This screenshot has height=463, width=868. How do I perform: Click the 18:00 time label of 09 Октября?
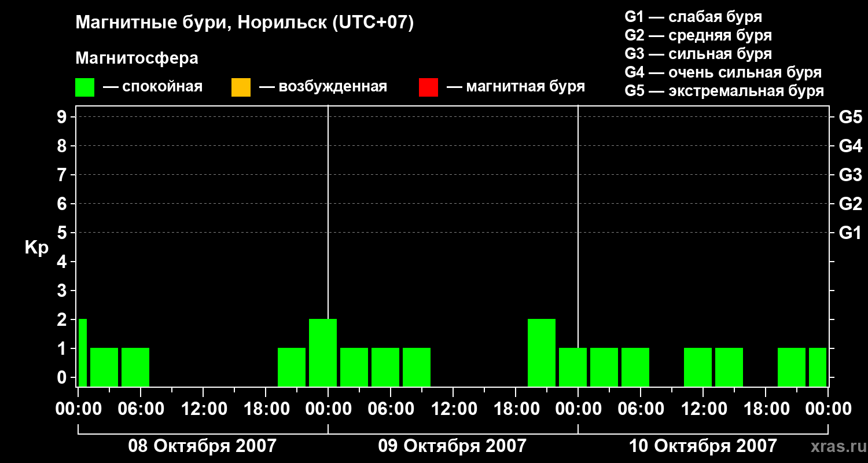(x=516, y=409)
